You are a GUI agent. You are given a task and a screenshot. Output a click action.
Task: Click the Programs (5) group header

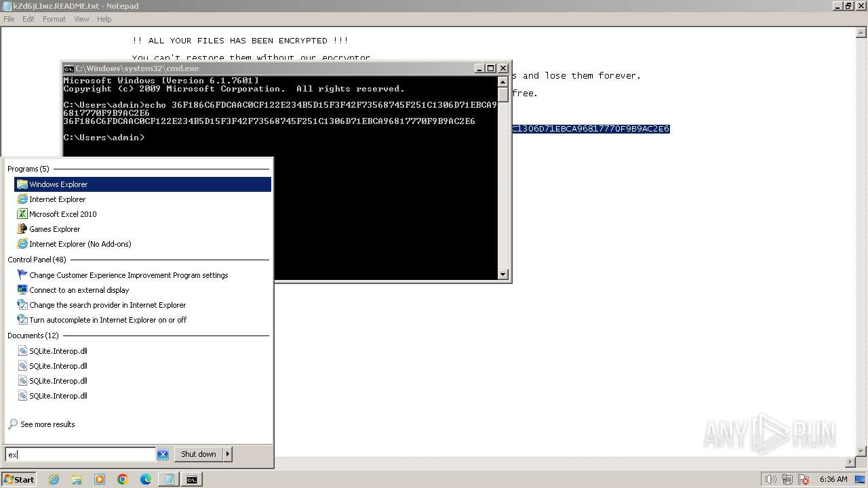pos(28,169)
